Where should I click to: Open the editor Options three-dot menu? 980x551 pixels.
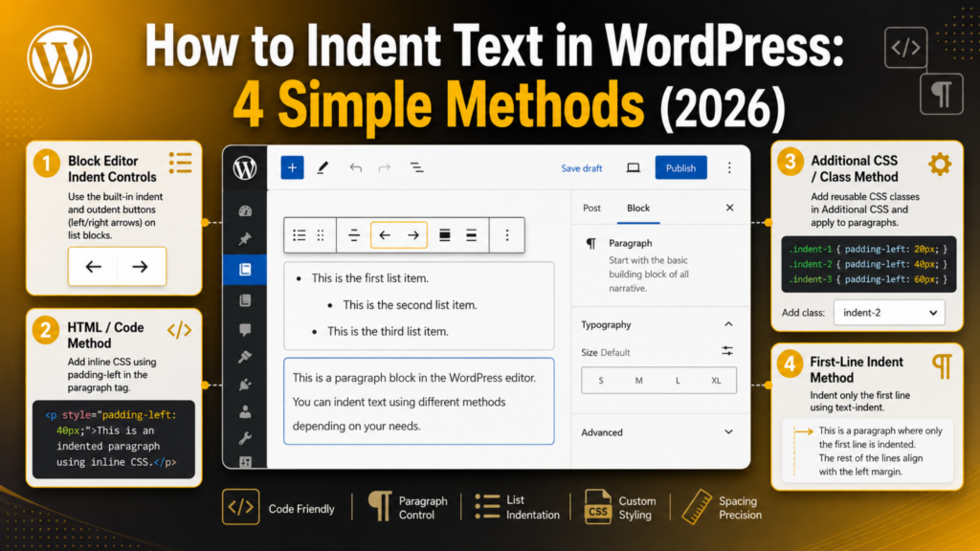click(x=728, y=168)
